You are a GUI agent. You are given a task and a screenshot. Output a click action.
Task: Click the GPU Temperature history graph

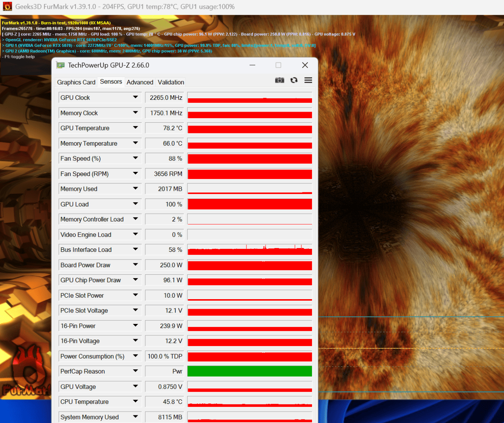coord(250,128)
